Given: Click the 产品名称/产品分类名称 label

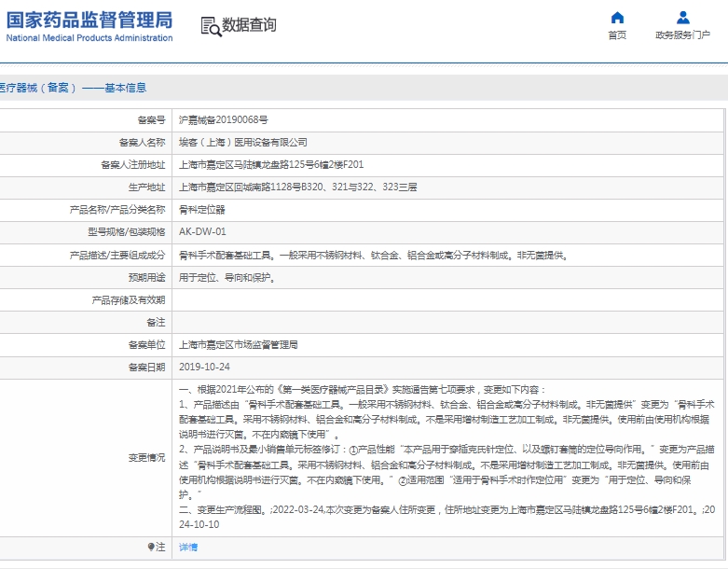Looking at the screenshot, I should click(x=117, y=210).
